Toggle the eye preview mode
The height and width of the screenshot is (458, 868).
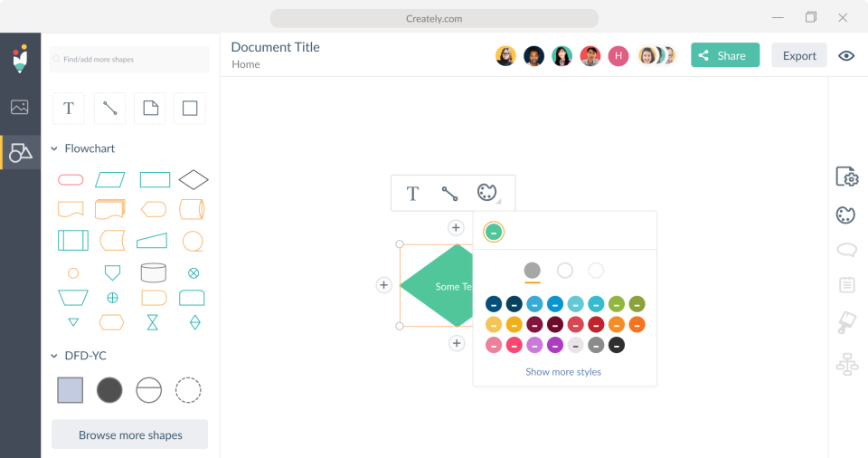click(x=846, y=56)
